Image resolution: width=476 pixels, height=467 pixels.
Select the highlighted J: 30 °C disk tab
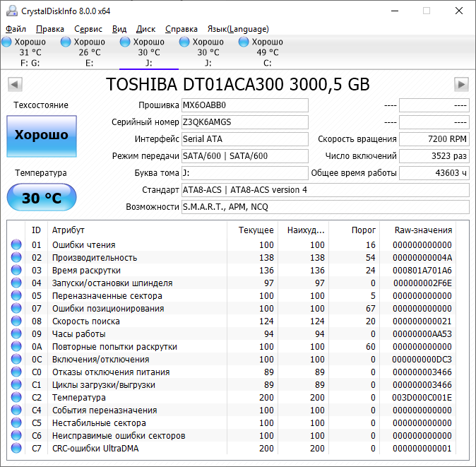(148, 52)
